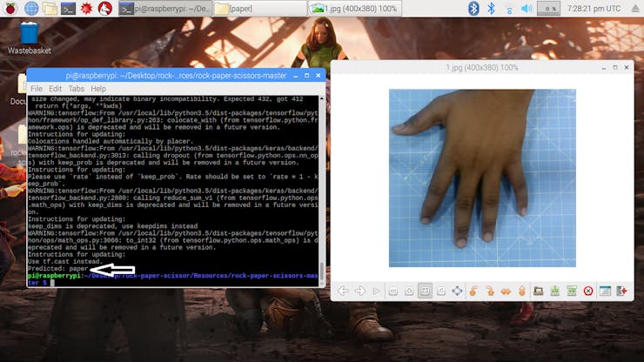The image size is (644, 362).
Task: Open the terminal File menu
Action: pos(37,89)
